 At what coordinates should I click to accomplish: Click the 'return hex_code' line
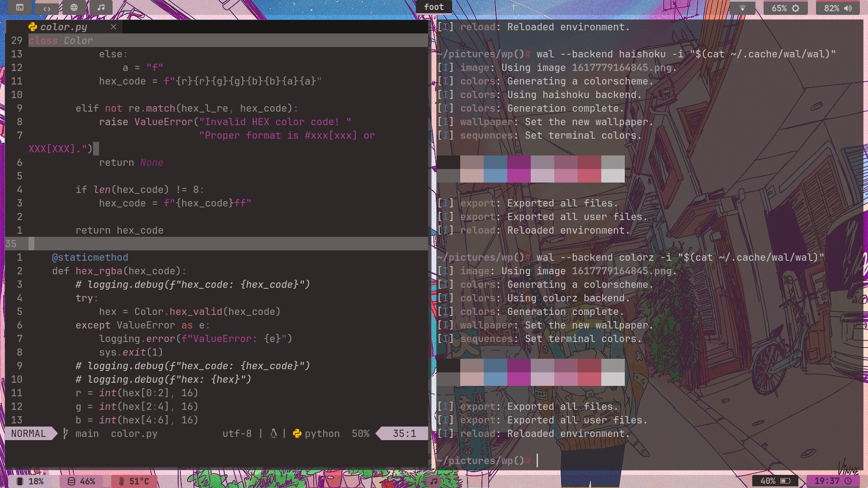pyautogui.click(x=119, y=230)
